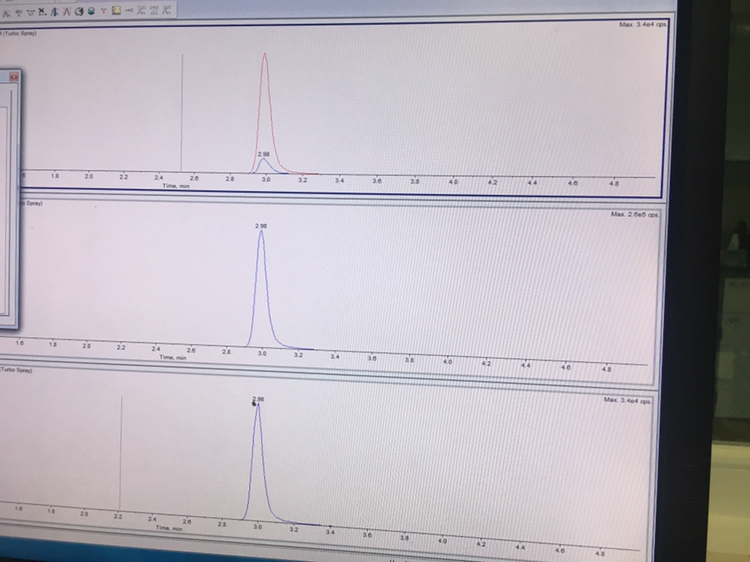This screenshot has width=750, height=562.
Task: Click the vertical marker line in the top pane
Action: coord(182,113)
